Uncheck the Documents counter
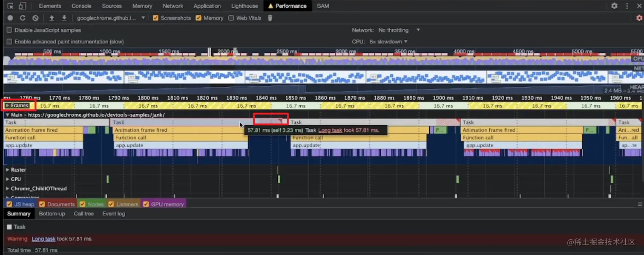Screen dimensions: 644x255 pos(42,204)
